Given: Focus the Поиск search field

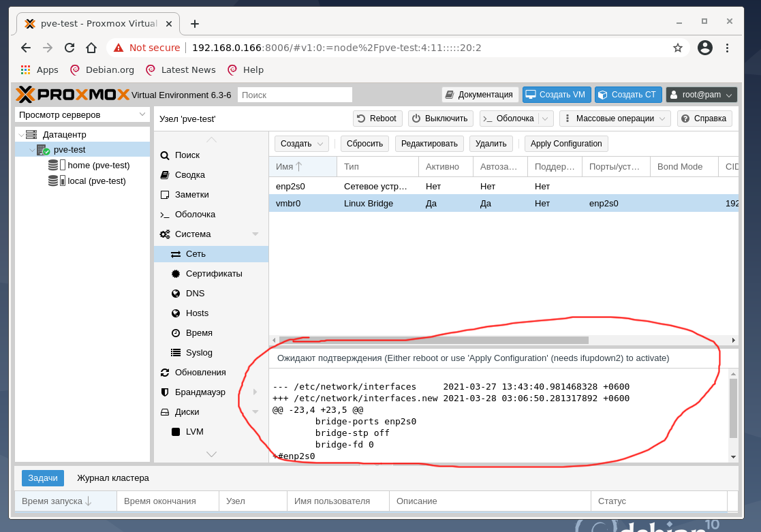Looking at the screenshot, I should point(294,95).
